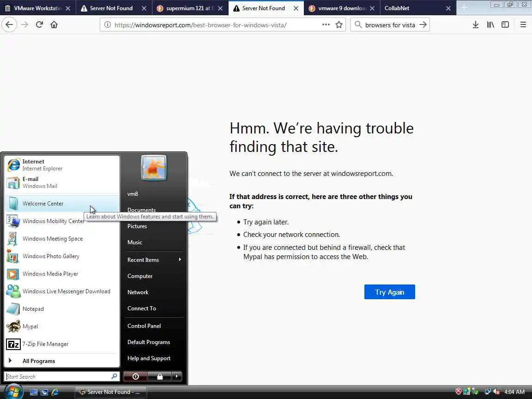The image size is (532, 399).
Task: Switch to the VMware Workstation tab
Action: (x=38, y=8)
